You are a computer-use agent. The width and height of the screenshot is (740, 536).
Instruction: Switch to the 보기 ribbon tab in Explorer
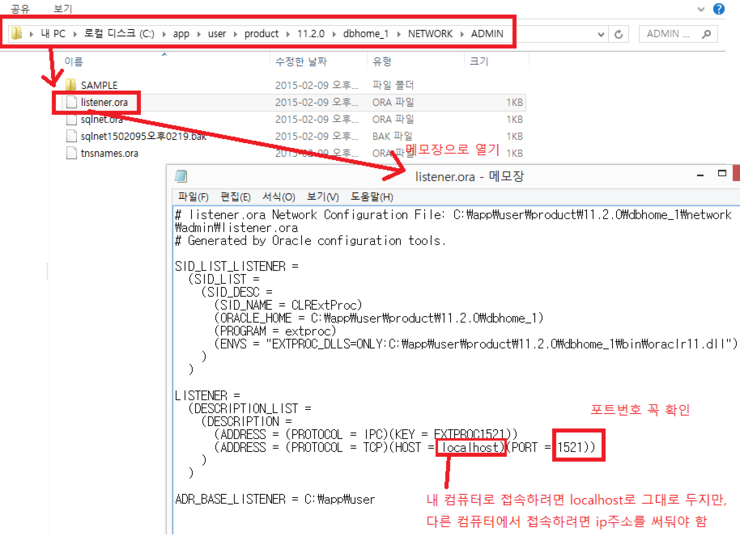tap(62, 8)
